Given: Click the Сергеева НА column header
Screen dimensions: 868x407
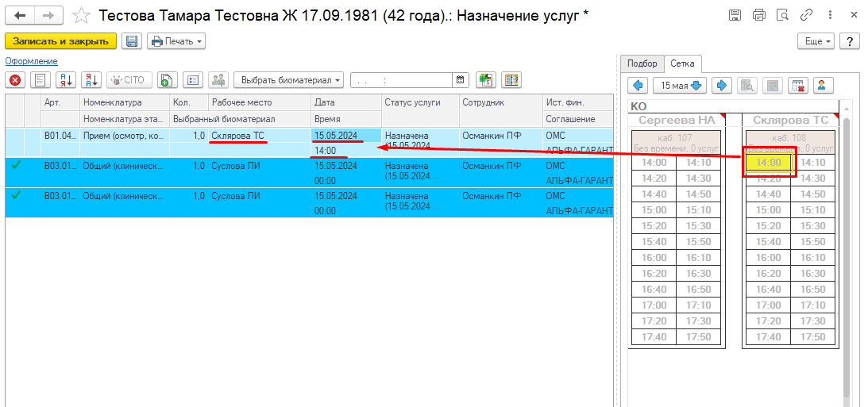Looking at the screenshot, I should 677,121.
